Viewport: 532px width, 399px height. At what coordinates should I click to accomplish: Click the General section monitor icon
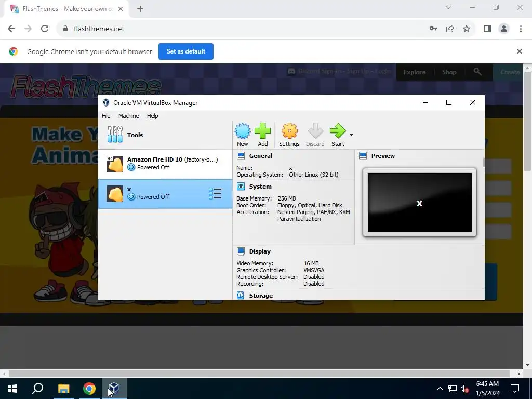(241, 156)
